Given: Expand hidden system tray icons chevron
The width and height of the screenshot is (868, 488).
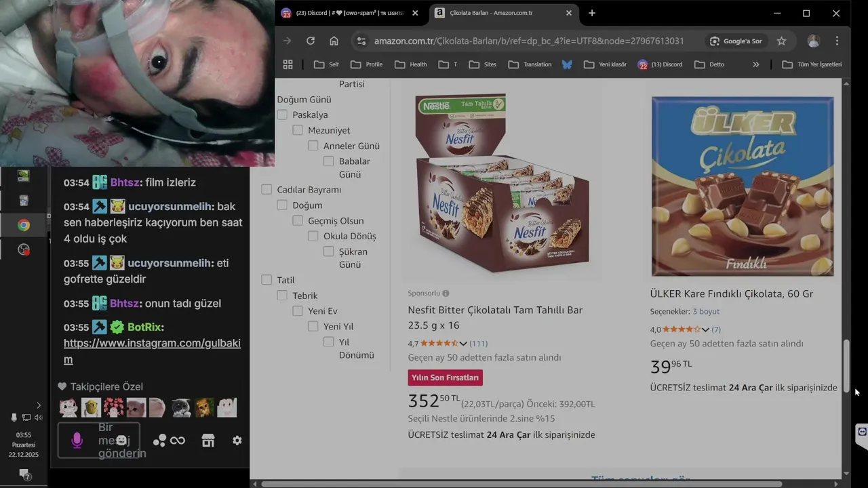Looking at the screenshot, I should pos(38,405).
